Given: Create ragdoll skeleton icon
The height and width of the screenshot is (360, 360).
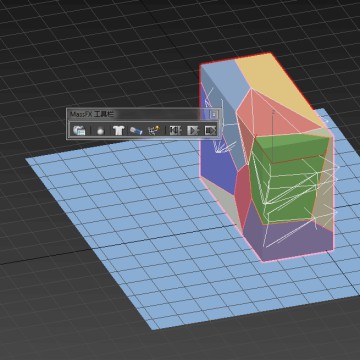Looking at the screenshot, I should click(x=154, y=130).
